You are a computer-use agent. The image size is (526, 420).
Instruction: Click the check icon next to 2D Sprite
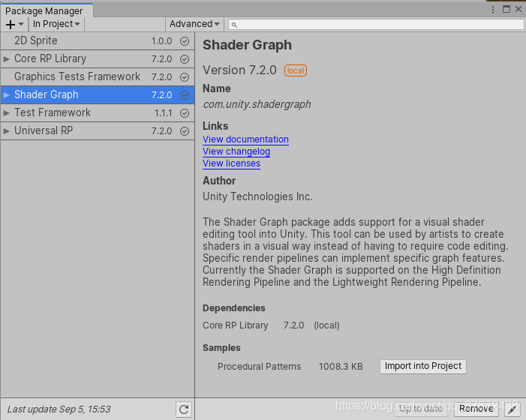185,41
